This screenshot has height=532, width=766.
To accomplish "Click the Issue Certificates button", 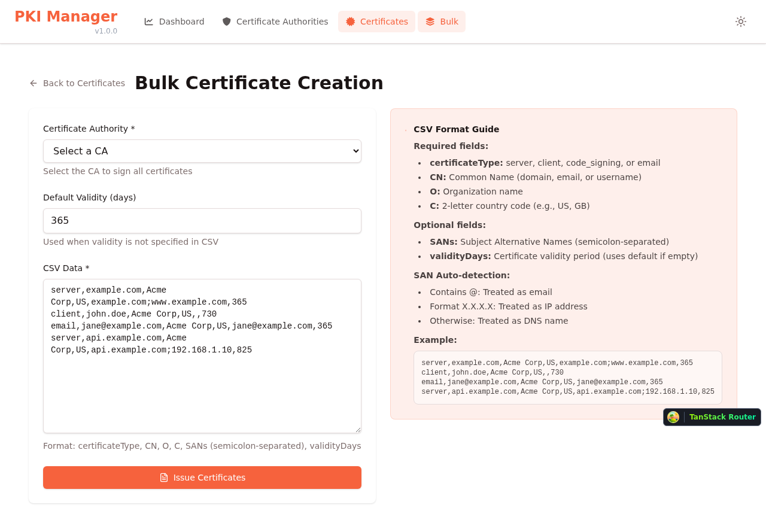I will 202,478.
